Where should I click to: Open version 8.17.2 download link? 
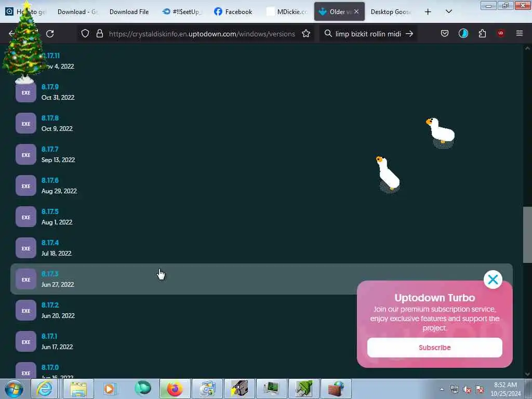[x=50, y=305]
